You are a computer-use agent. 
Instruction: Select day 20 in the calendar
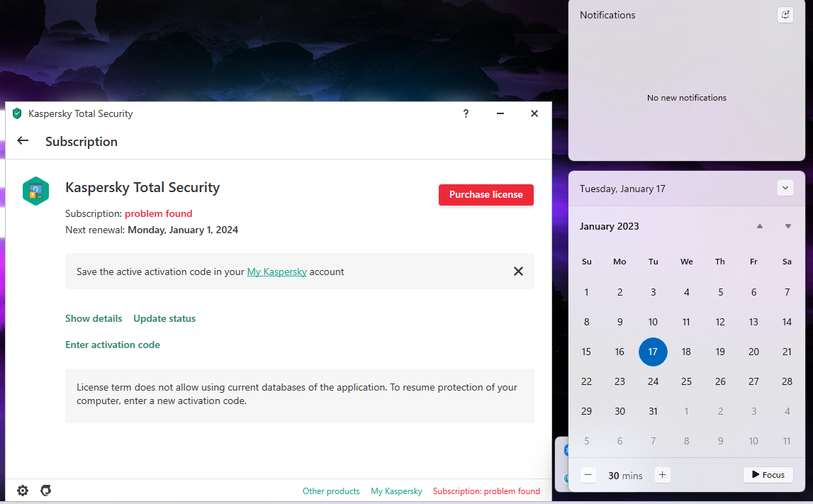[753, 352]
